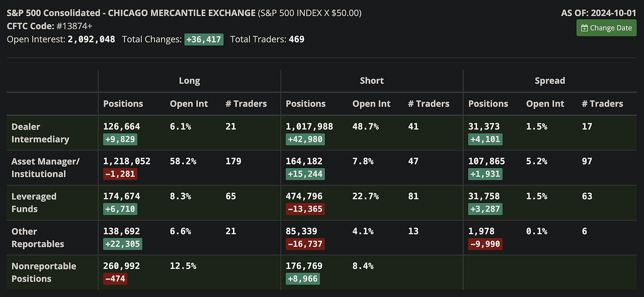Click the AS OF 2024-10-01 date label
This screenshot has height=297, width=644.
tap(599, 13)
